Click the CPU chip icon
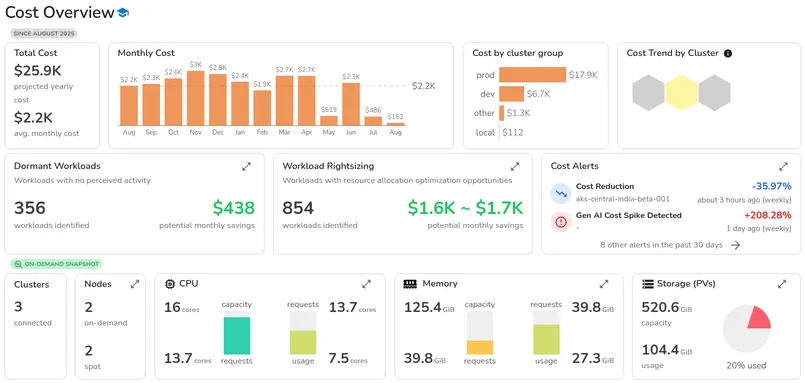The image size is (805, 383). pyautogui.click(x=170, y=284)
